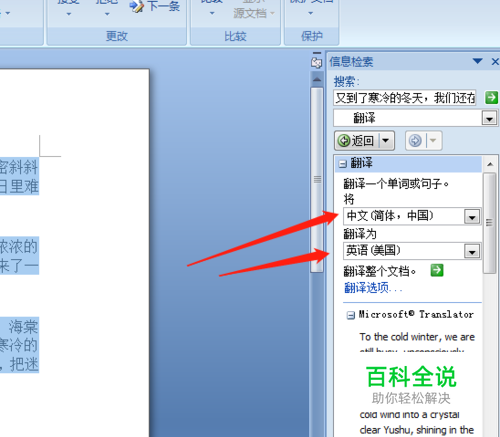This screenshot has height=437, width=500.
Task: Open the 返回 history dropdown arrow
Action: [386, 141]
